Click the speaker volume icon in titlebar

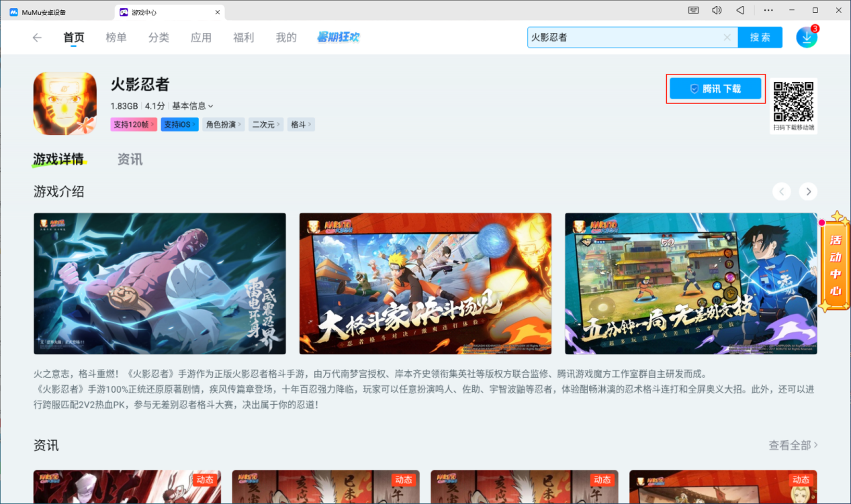click(x=716, y=9)
